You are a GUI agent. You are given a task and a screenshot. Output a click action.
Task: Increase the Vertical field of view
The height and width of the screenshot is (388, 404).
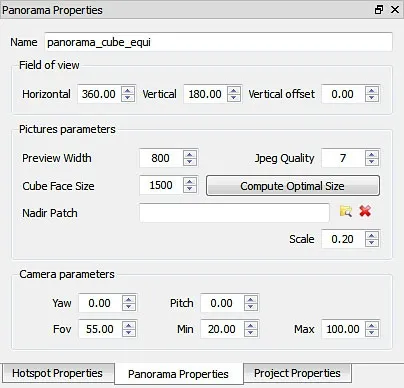[x=234, y=90]
